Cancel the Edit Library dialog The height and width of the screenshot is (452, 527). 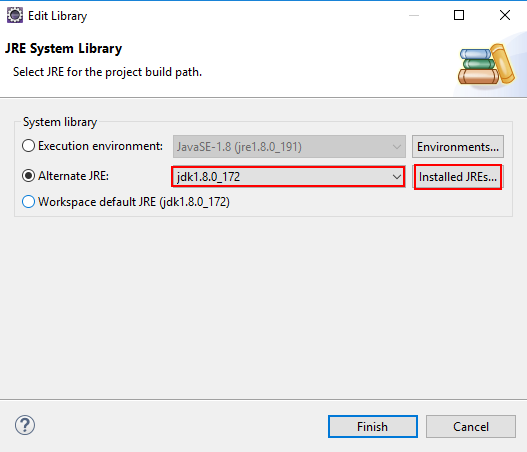[x=471, y=426]
